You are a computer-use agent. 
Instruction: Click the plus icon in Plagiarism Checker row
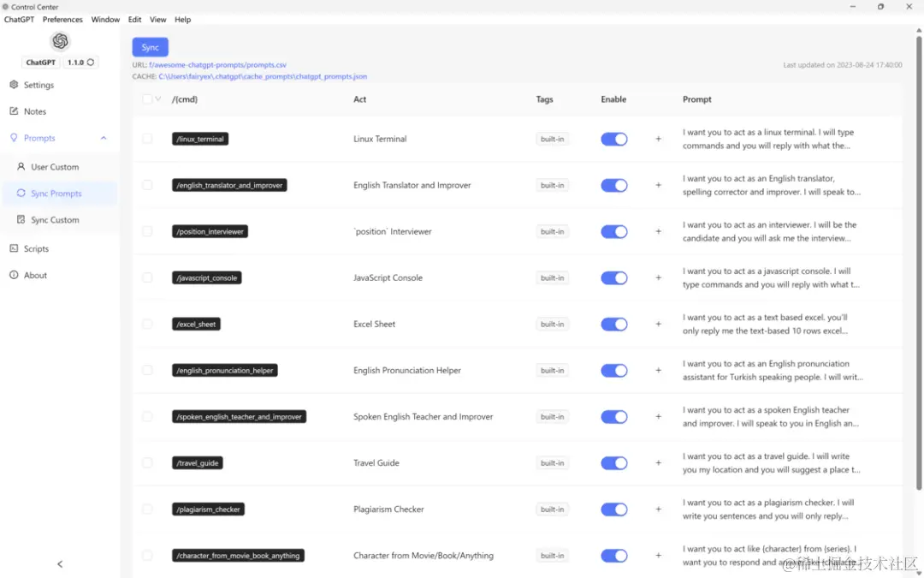[x=658, y=509]
